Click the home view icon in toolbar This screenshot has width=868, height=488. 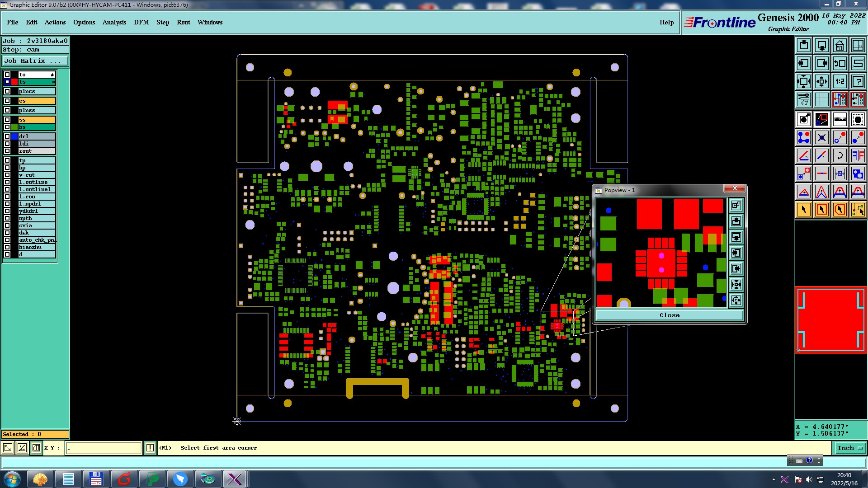pos(840,45)
